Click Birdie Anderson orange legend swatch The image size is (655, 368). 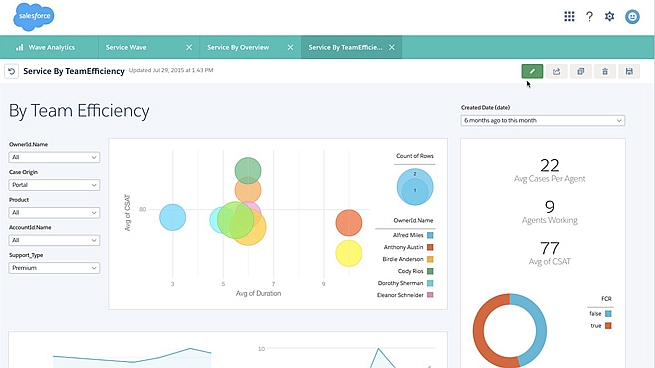(430, 259)
